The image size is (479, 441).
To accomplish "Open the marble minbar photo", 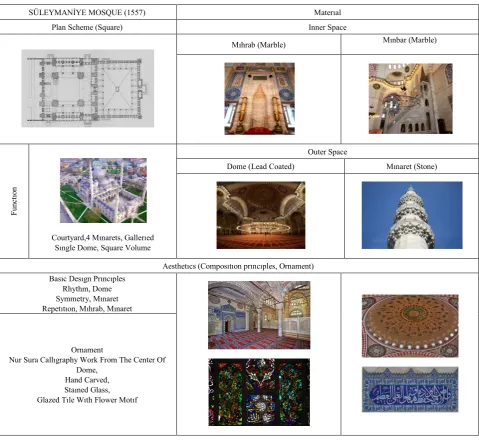I will pos(410,99).
